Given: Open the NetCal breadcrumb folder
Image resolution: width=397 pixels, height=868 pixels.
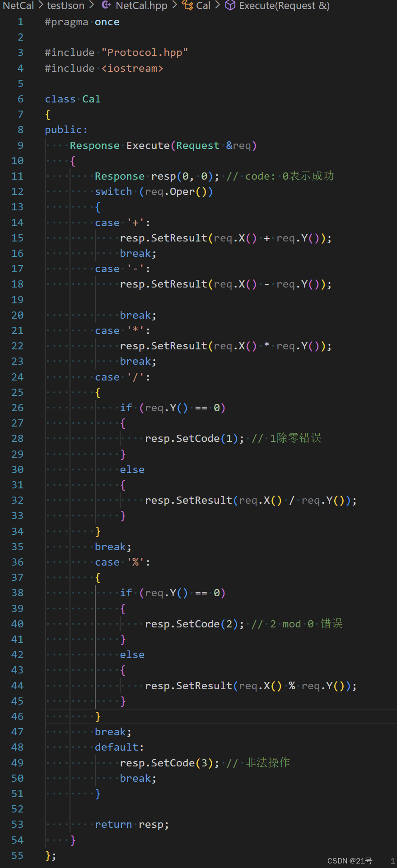Looking at the screenshot, I should [x=19, y=6].
